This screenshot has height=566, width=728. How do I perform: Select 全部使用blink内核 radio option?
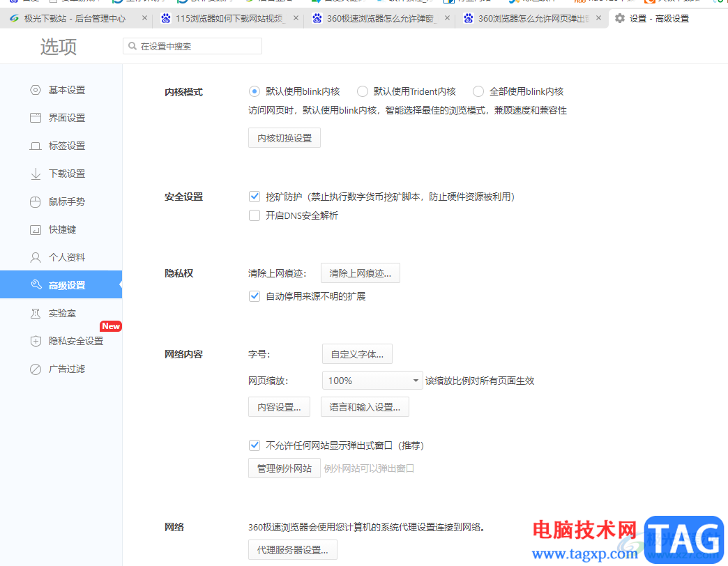pos(478,91)
